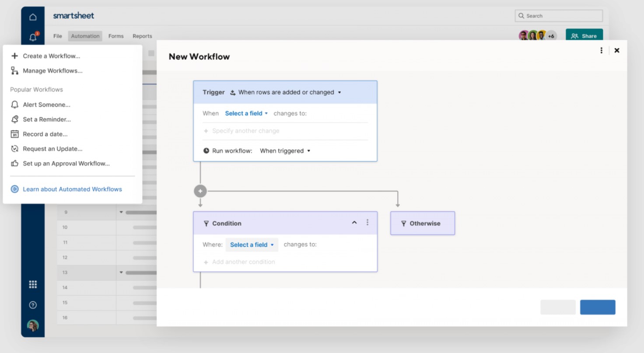This screenshot has width=644, height=353.
Task: Click the clock icon next to Run workflow
Action: coord(206,150)
